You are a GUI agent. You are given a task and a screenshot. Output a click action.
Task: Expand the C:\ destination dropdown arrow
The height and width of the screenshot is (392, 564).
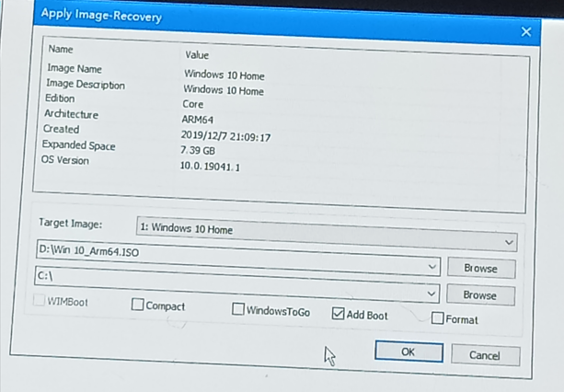[432, 294]
